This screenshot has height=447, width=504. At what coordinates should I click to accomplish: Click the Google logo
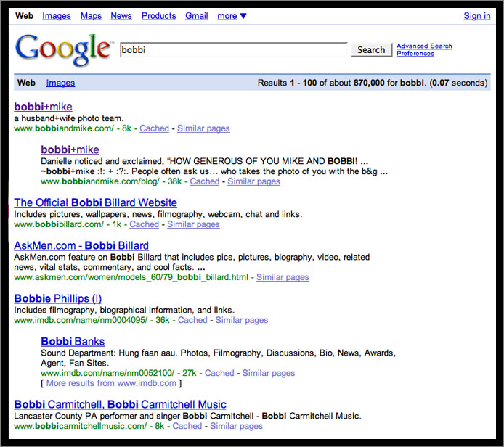pos(62,49)
